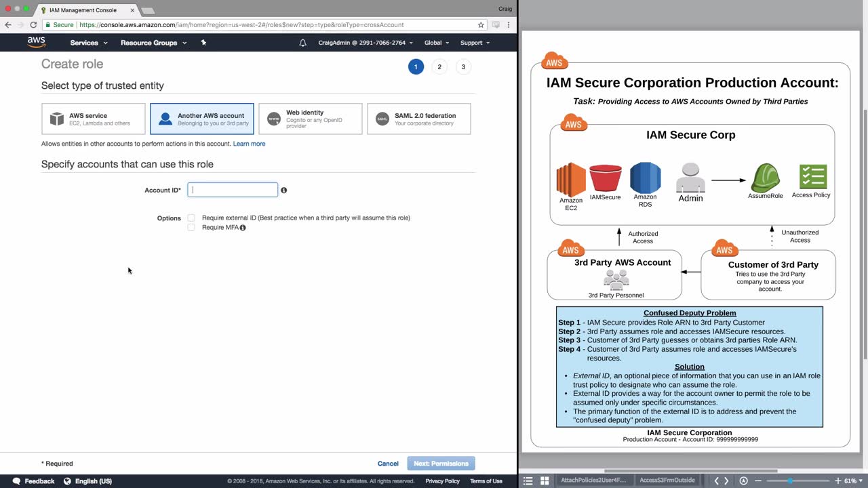Open the Support menu
The image size is (868, 488).
coord(475,43)
